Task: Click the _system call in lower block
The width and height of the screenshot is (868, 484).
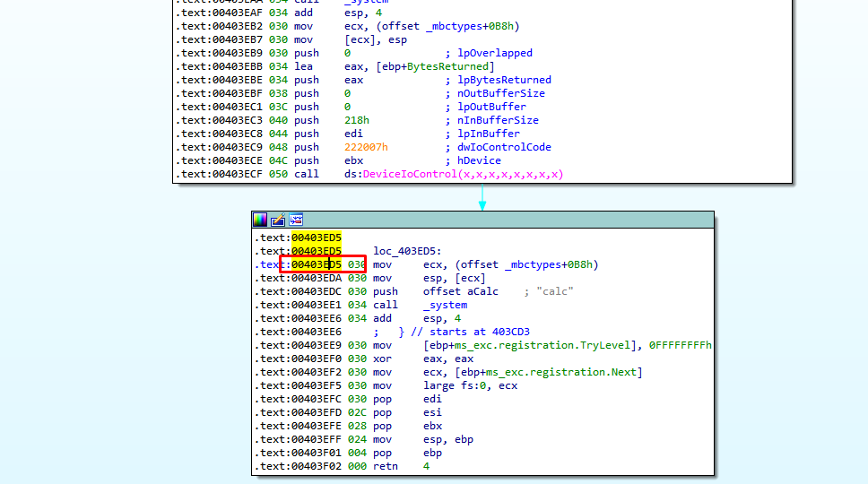Action: [445, 305]
